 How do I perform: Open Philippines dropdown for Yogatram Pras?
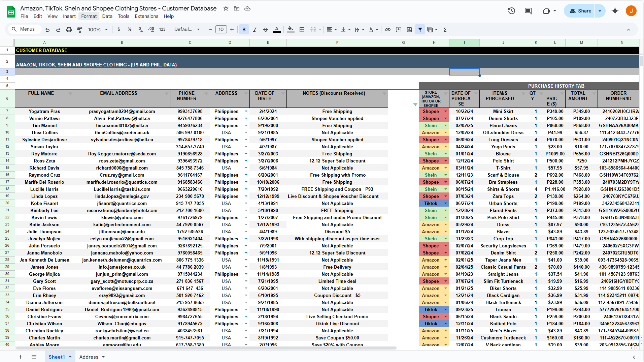[x=246, y=111]
